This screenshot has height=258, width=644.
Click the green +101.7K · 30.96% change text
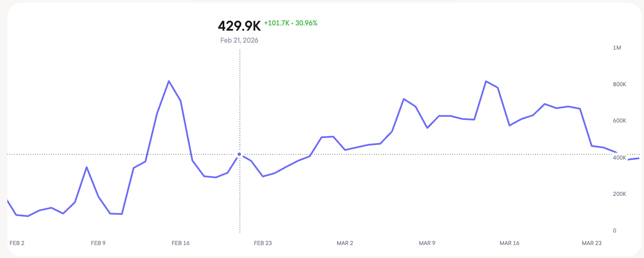291,23
